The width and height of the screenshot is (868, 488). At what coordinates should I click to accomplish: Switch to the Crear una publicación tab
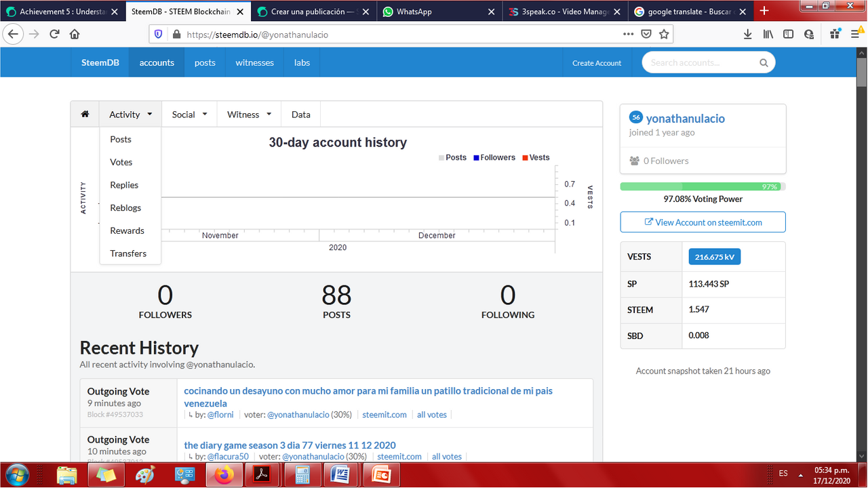point(313,12)
